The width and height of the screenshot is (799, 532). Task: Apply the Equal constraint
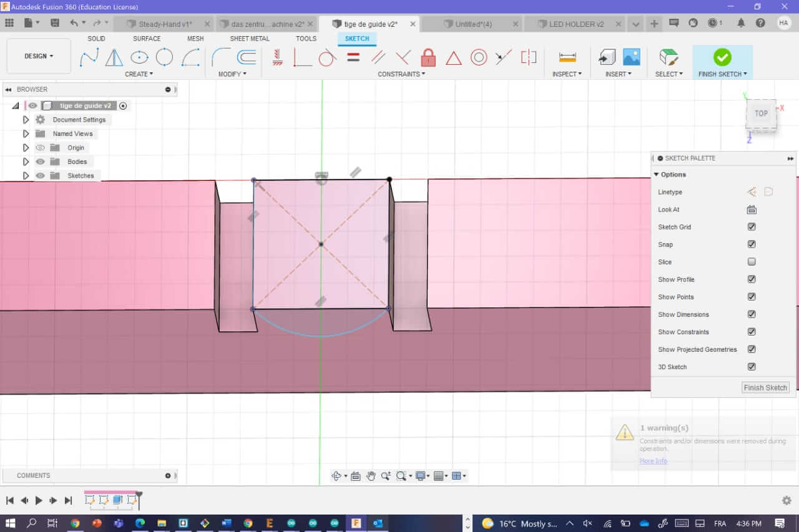pos(353,58)
